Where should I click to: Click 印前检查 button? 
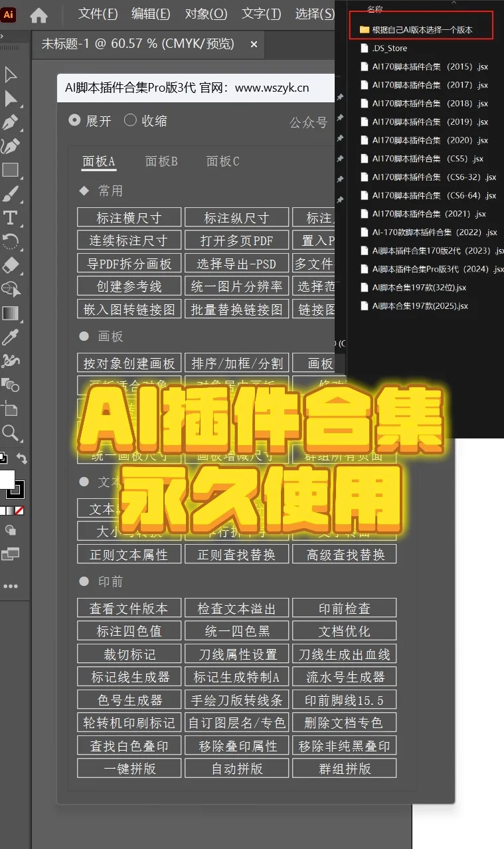pyautogui.click(x=345, y=608)
